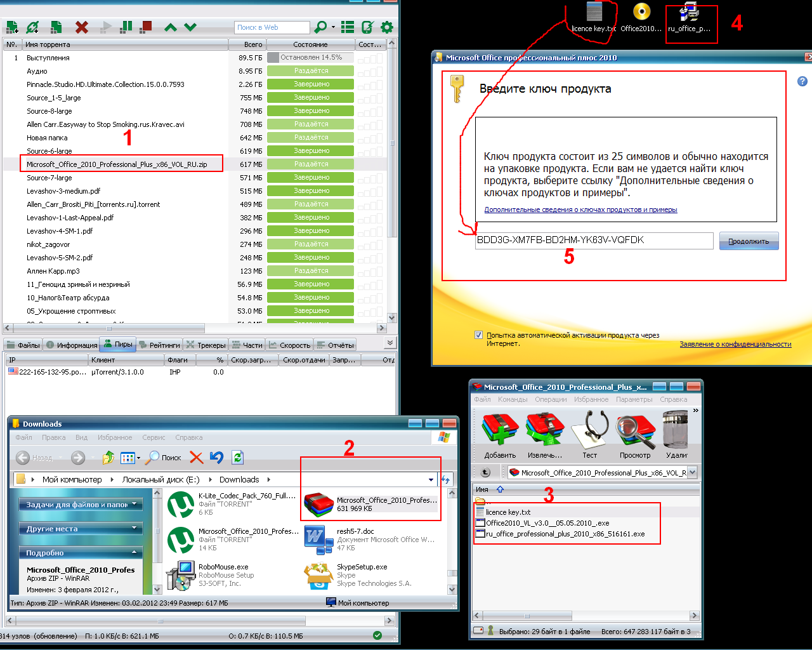Click green network status icon in uTorrent status bar
The image size is (812, 650).
377,635
